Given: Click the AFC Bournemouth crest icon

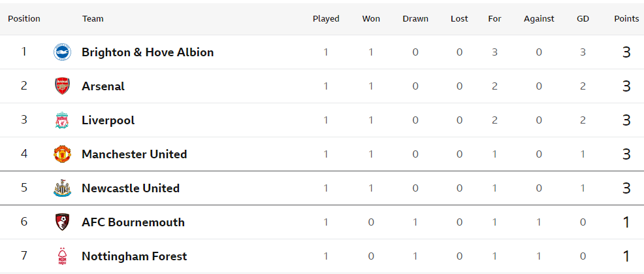Looking at the screenshot, I should pyautogui.click(x=63, y=222).
